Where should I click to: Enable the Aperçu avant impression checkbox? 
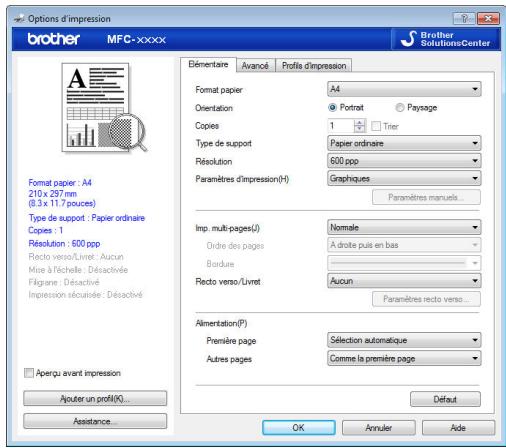29,373
